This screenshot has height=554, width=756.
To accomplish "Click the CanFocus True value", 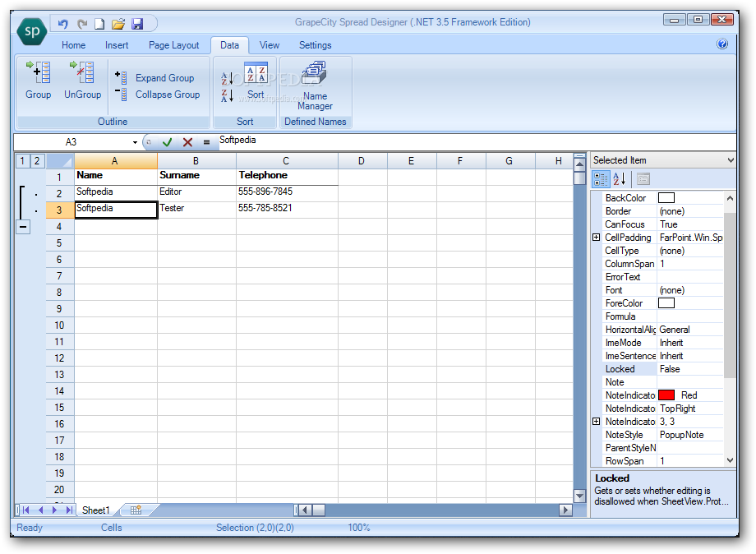I will tap(668, 224).
